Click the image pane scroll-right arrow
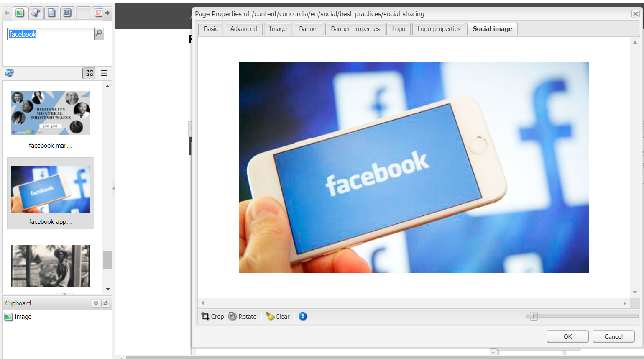This screenshot has width=644, height=359. click(625, 303)
